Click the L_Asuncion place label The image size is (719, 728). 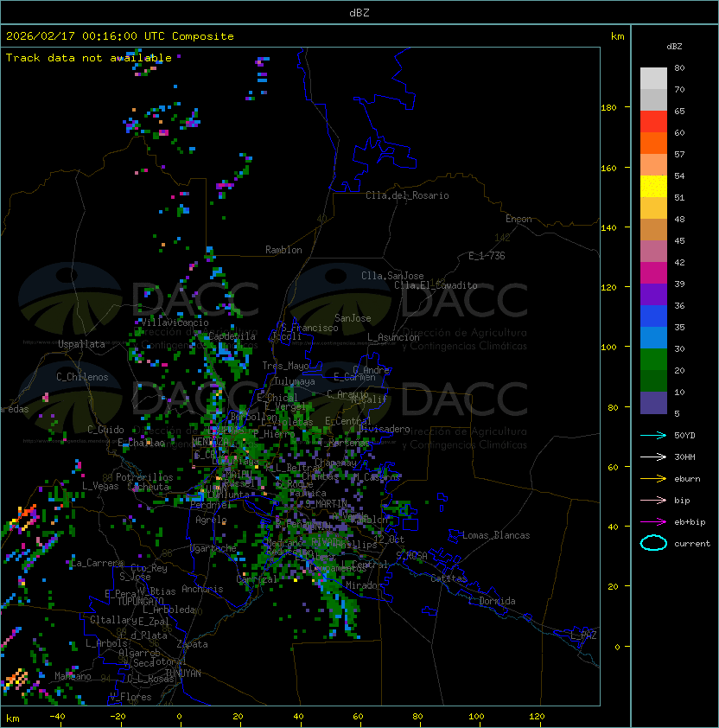pyautogui.click(x=393, y=337)
